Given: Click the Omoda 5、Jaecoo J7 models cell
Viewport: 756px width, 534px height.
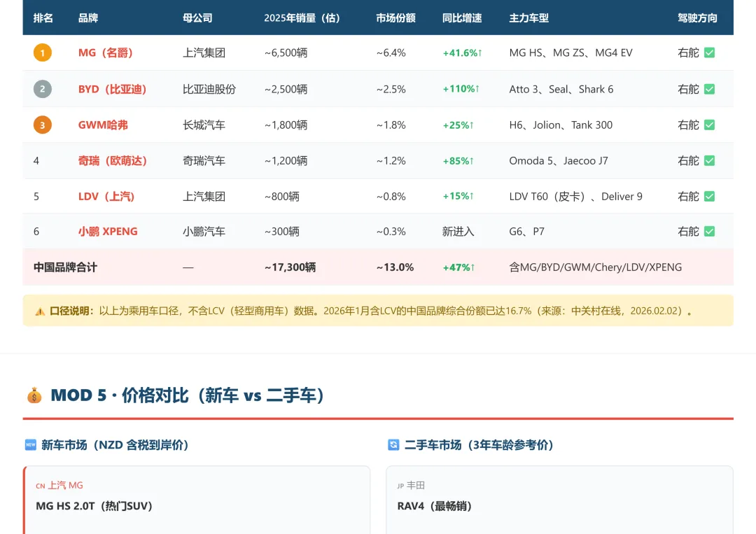Looking at the screenshot, I should [x=559, y=161].
